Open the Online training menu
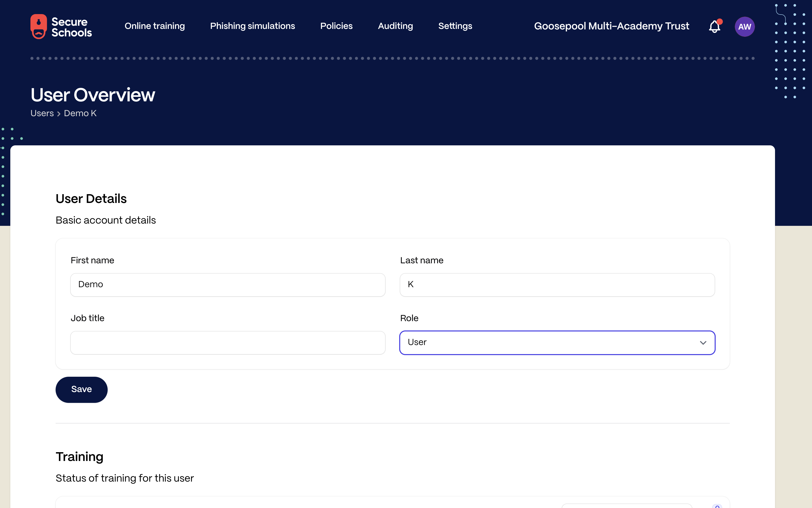Viewport: 812px width, 508px height. click(154, 26)
